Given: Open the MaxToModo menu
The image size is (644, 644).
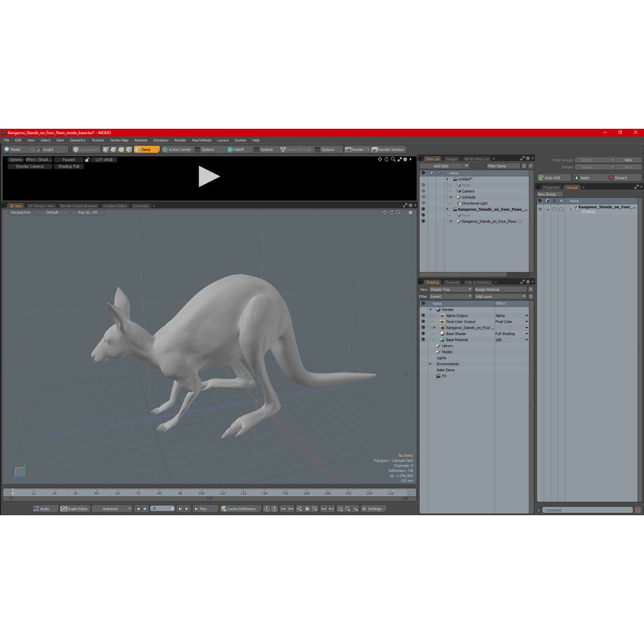Looking at the screenshot, I should (202, 140).
